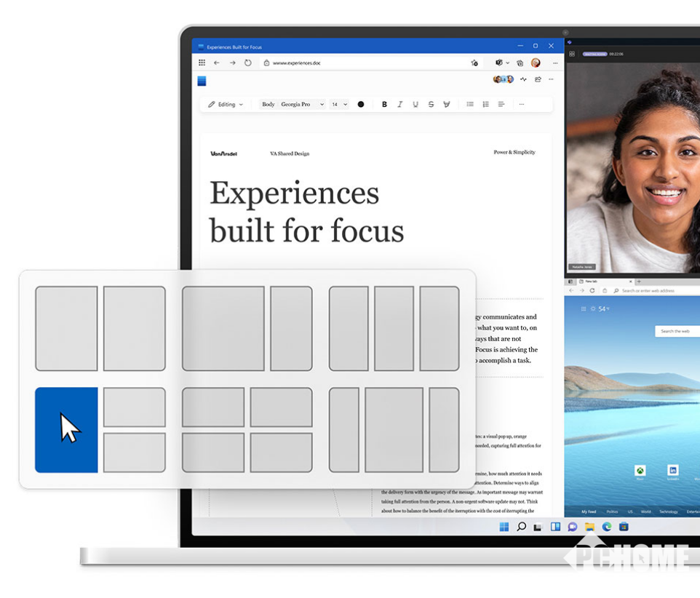700x598 pixels.
Task: Open the apps grid launcher icon
Action: click(202, 63)
